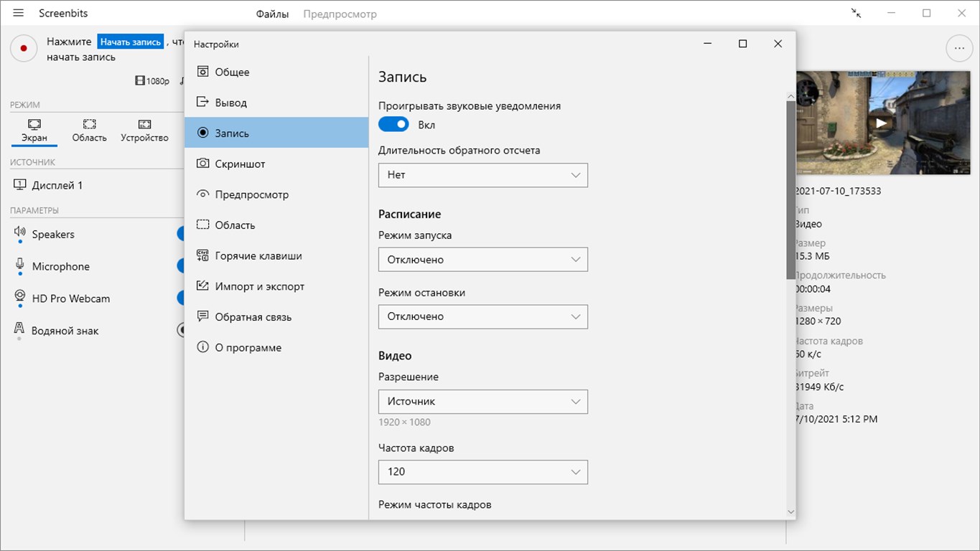This screenshot has width=980, height=551.
Task: Click the compact view arrows icon
Action: (856, 14)
